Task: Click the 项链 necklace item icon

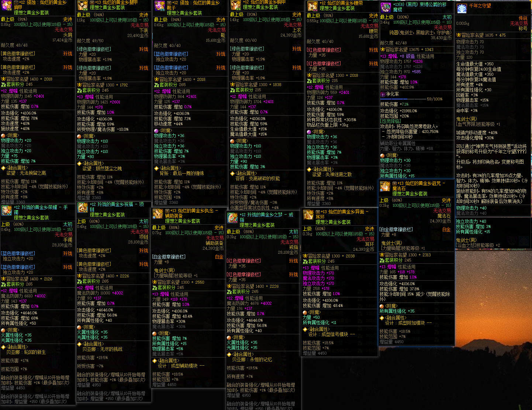Action: pos(83,207)
